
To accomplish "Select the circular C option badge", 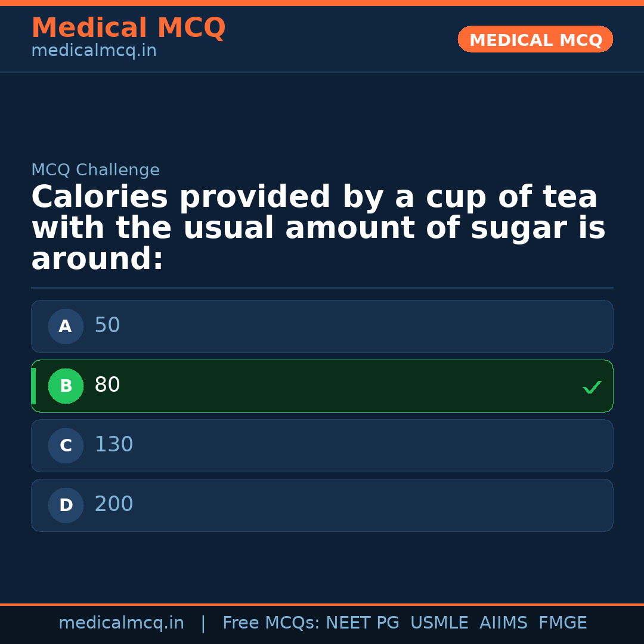I will tap(66, 445).
